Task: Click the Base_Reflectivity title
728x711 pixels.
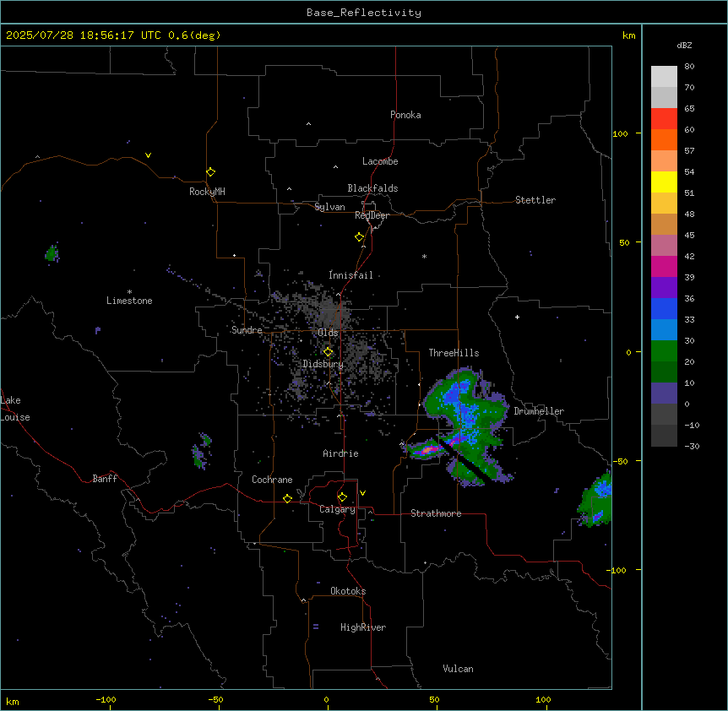Action: point(364,13)
